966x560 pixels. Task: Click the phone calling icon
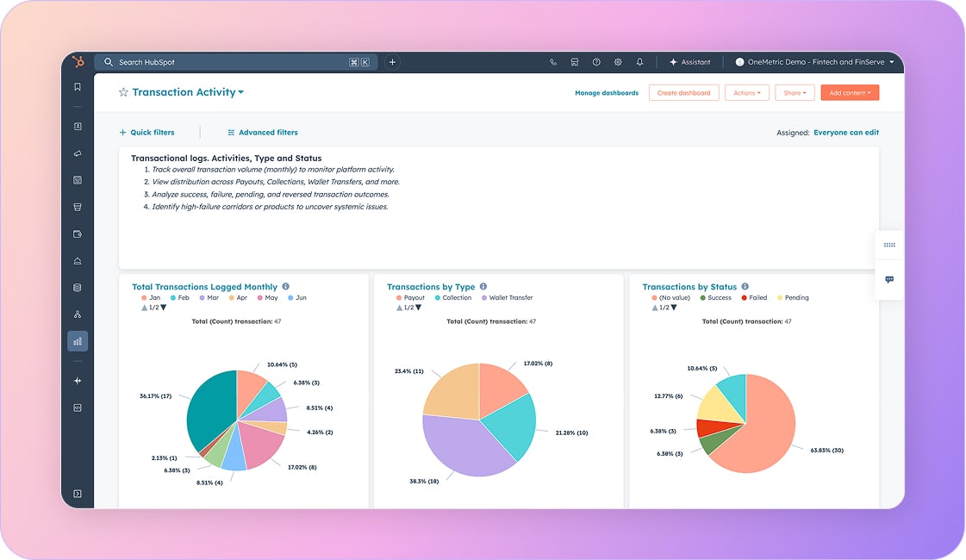(553, 62)
